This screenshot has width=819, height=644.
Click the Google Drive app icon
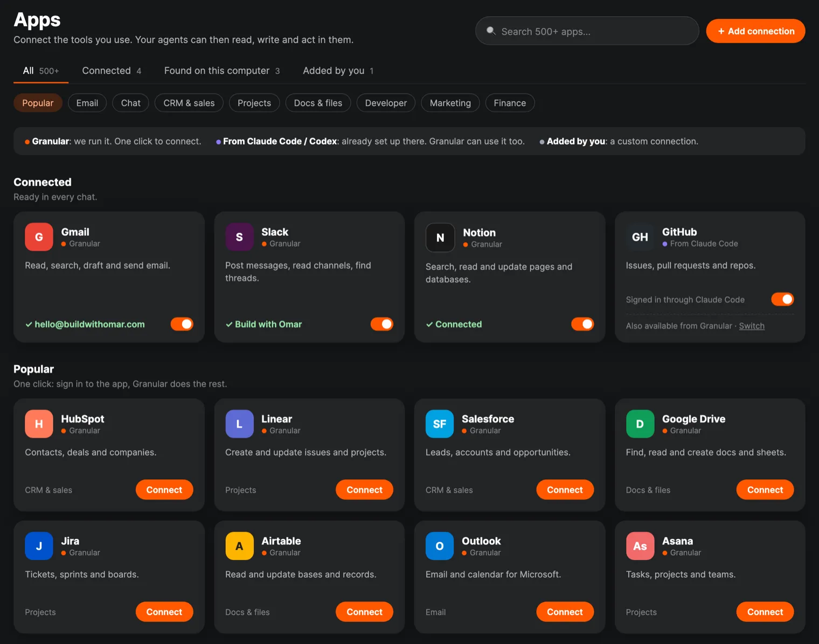tap(640, 424)
